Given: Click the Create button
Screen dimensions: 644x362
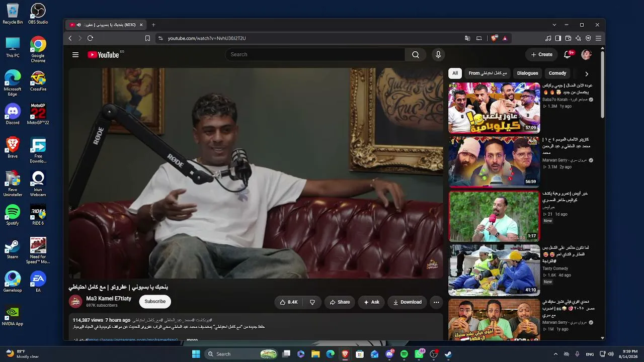Looking at the screenshot, I should pos(542,54).
